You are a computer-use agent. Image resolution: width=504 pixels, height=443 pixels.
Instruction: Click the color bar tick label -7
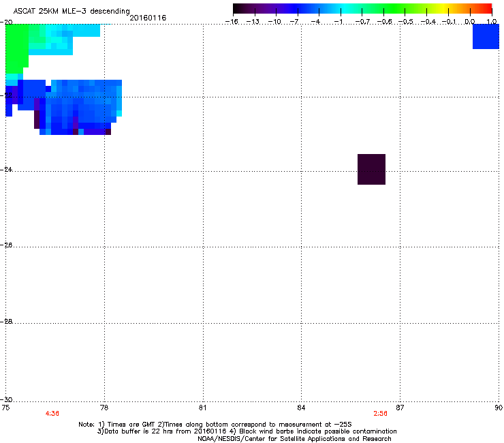pyautogui.click(x=294, y=22)
